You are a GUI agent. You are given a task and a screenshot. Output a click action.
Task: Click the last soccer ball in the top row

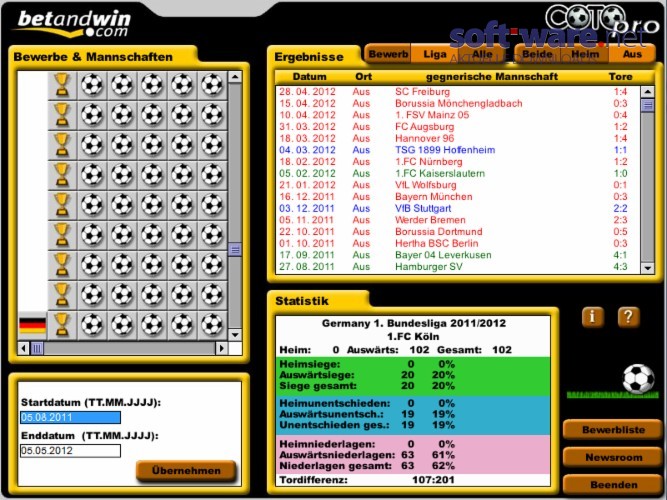point(212,85)
